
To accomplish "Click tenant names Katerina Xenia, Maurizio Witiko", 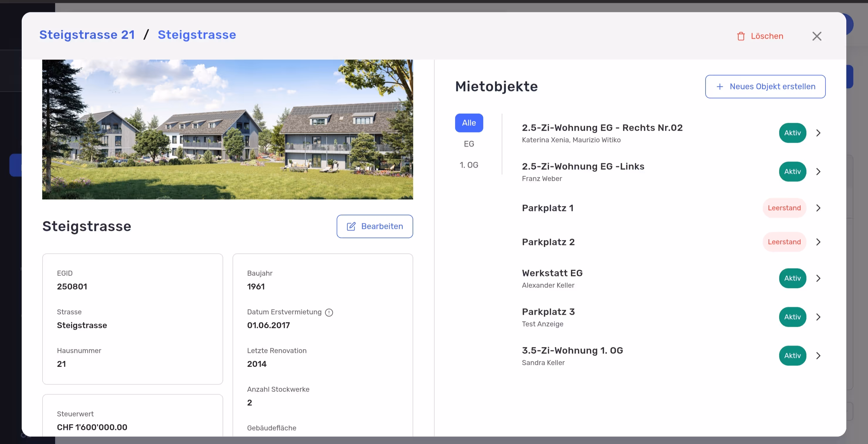I will (x=571, y=140).
